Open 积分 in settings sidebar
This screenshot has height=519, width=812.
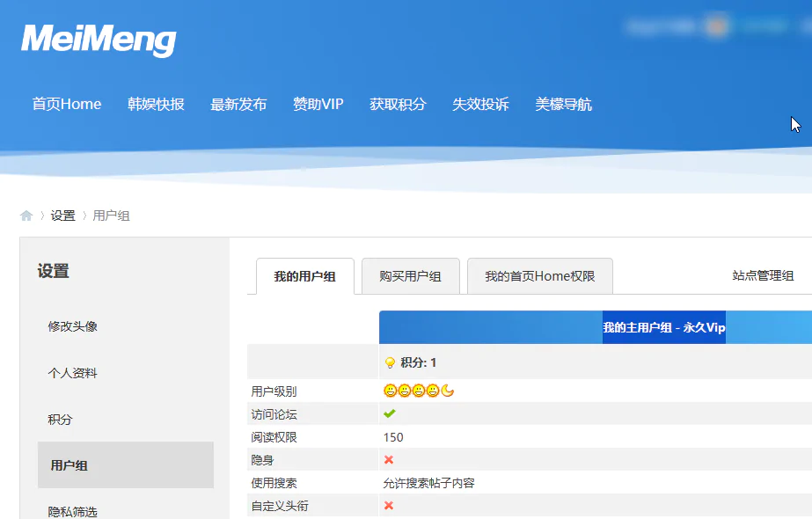(x=60, y=419)
